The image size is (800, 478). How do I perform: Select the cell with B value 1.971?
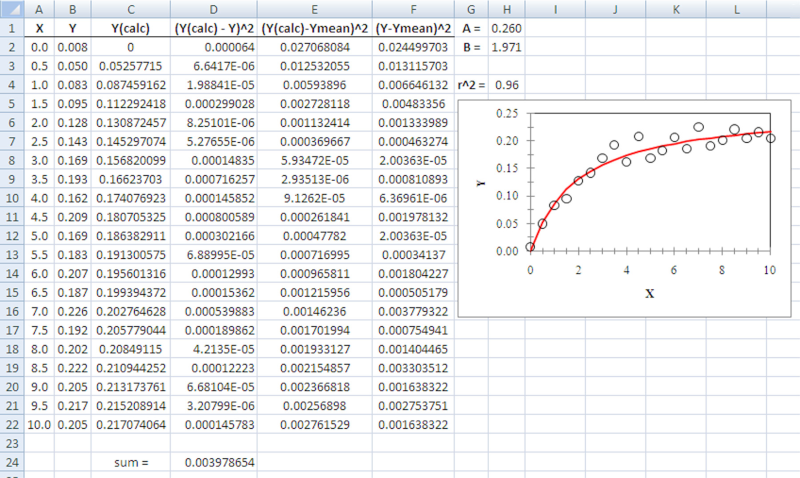click(x=507, y=47)
